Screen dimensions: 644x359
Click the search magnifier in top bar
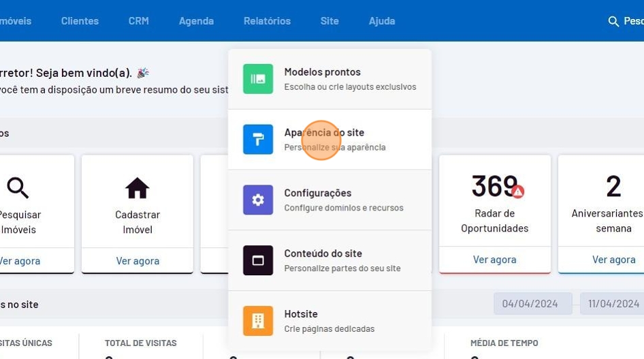[613, 21]
